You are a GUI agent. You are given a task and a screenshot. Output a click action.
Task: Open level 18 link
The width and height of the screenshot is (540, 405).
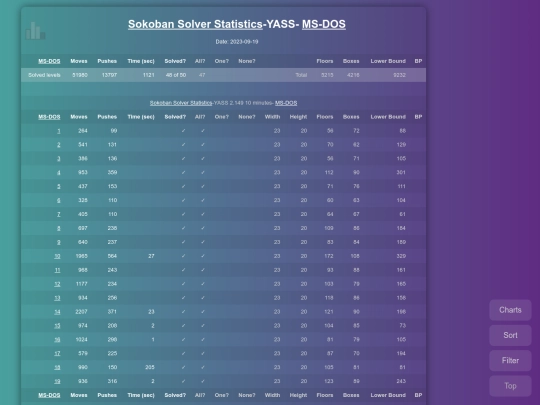point(57,367)
